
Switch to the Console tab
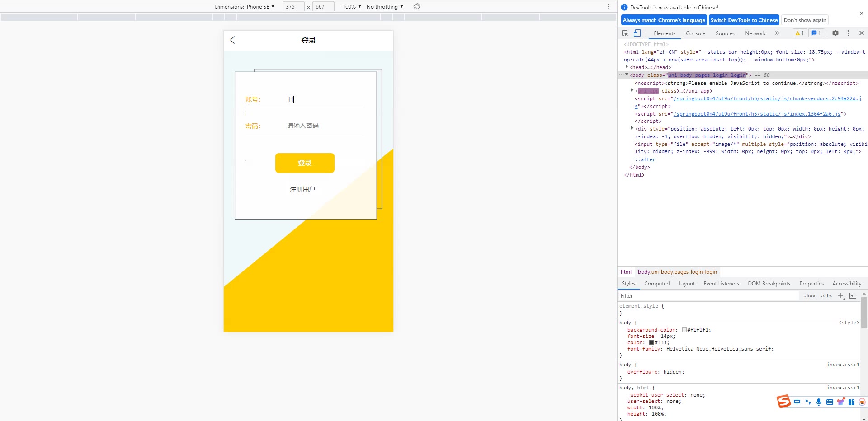pos(695,33)
